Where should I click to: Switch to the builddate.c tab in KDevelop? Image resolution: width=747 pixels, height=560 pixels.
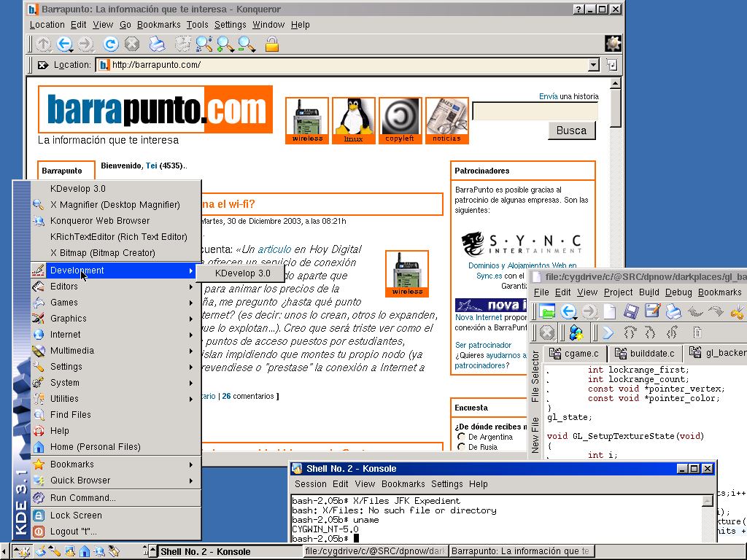645,354
